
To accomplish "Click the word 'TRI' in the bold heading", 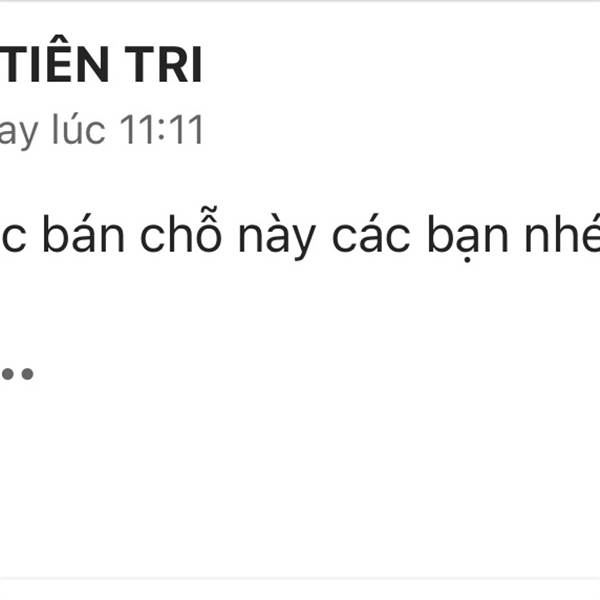I will click(x=163, y=64).
